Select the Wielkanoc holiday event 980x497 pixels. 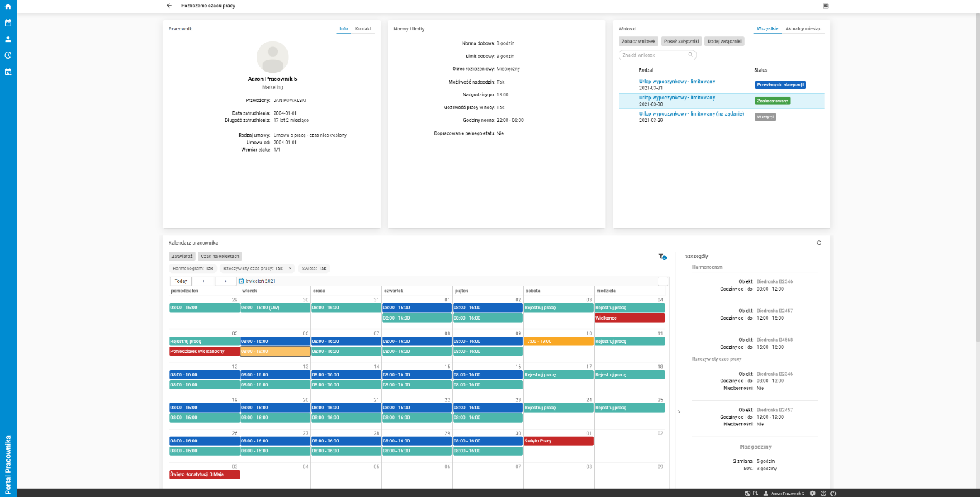click(629, 318)
